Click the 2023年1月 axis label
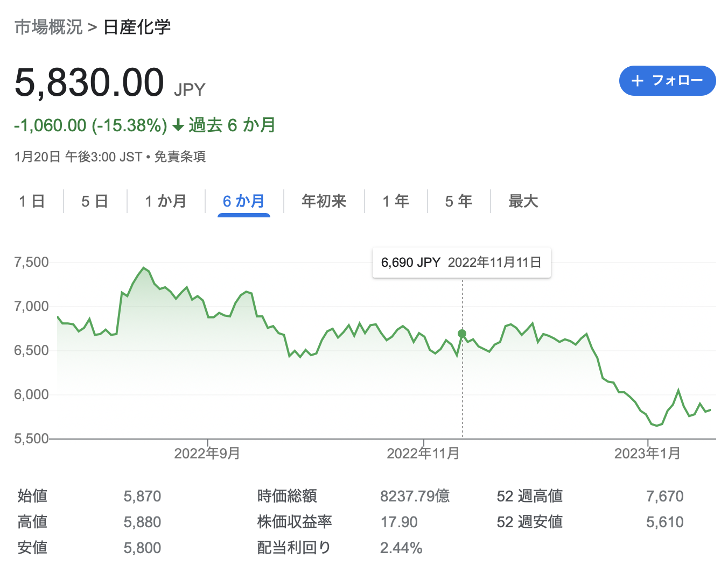Image resolution: width=728 pixels, height=566 pixels. (647, 454)
